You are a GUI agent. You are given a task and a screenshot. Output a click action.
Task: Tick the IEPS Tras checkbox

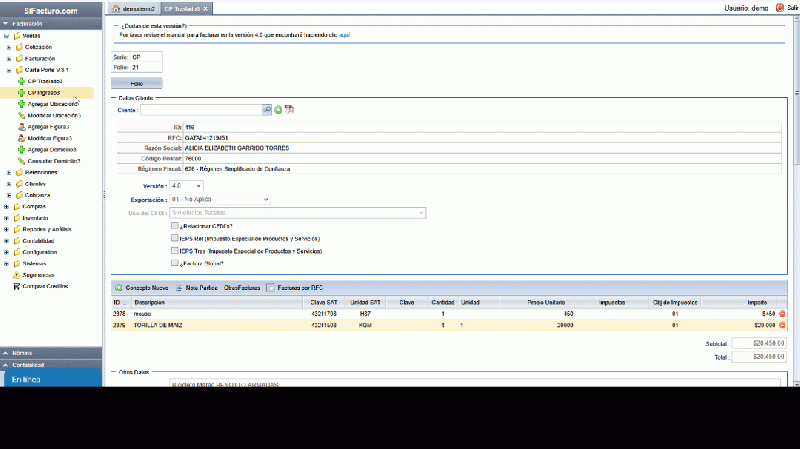pos(174,251)
